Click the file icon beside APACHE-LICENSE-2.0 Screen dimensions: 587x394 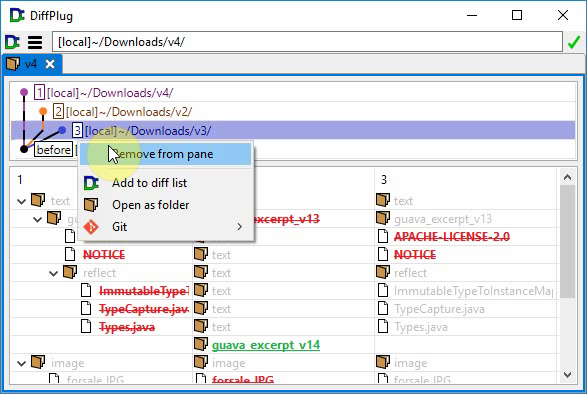(x=383, y=236)
